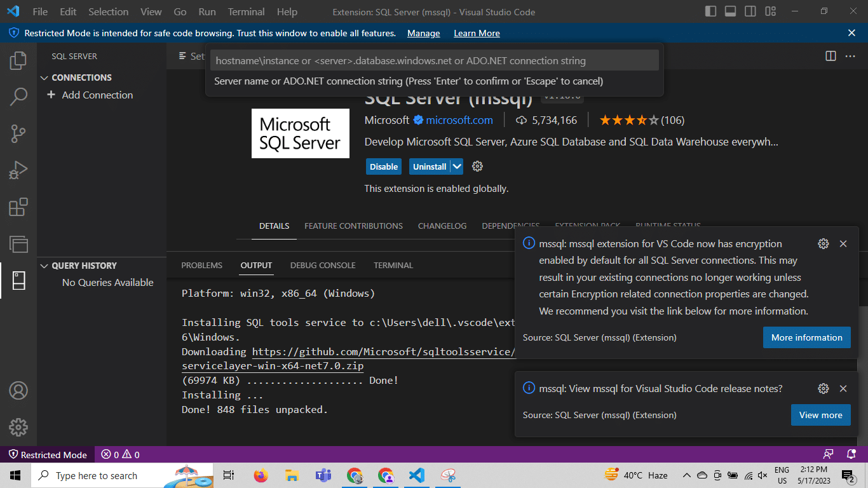Image resolution: width=868 pixels, height=488 pixels.
Task: Click the notifications bell in status bar
Action: click(x=851, y=454)
